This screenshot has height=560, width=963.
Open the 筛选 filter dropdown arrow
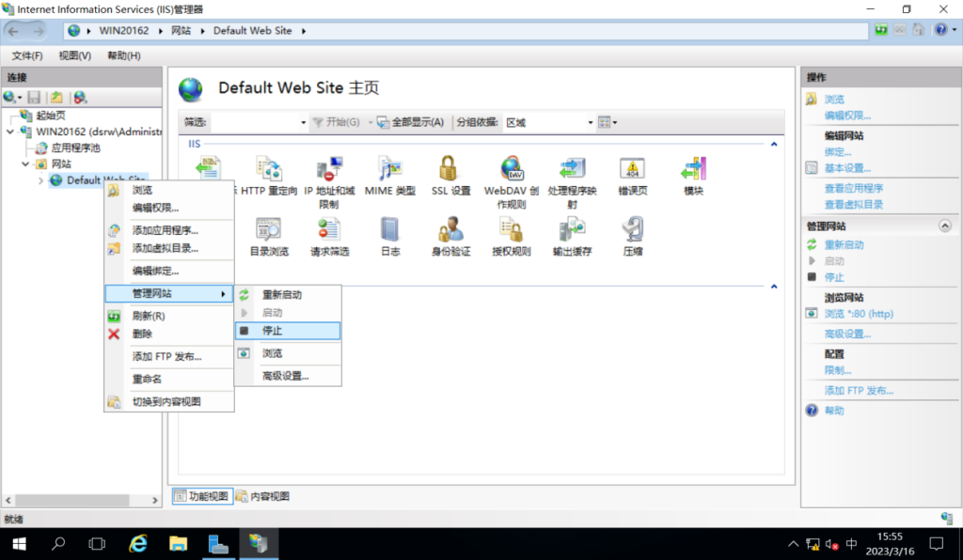point(303,123)
